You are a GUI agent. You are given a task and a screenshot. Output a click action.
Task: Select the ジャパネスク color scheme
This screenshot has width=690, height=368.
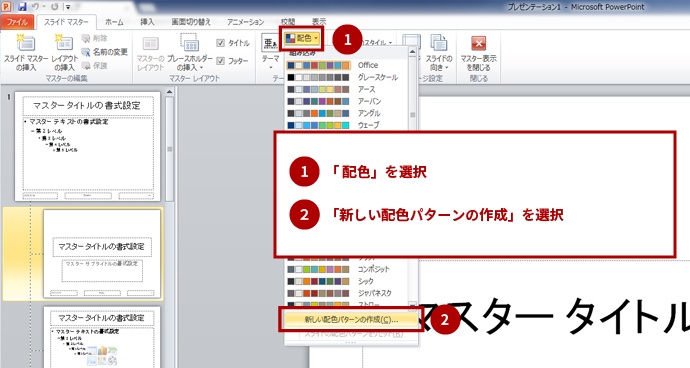tap(346, 293)
